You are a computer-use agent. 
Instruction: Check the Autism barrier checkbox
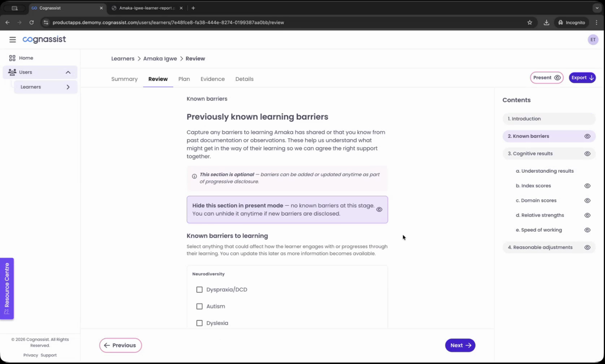[200, 306]
